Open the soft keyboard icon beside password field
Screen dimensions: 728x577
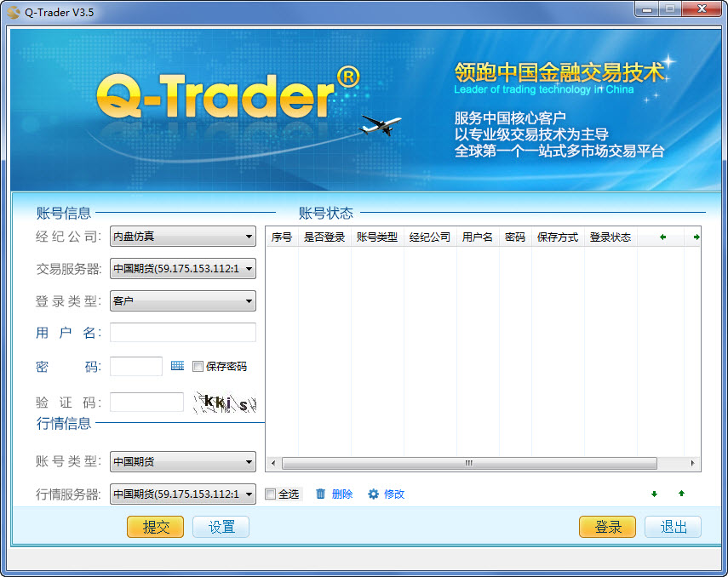(x=177, y=366)
